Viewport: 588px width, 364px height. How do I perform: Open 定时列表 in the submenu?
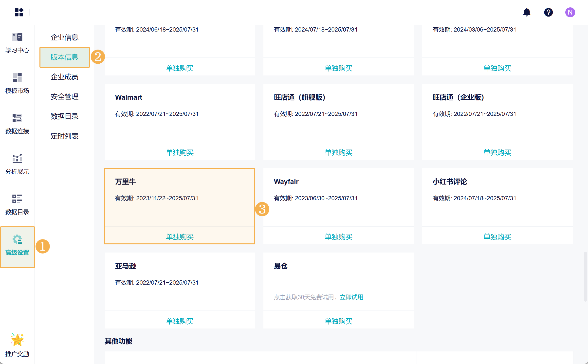pos(64,136)
